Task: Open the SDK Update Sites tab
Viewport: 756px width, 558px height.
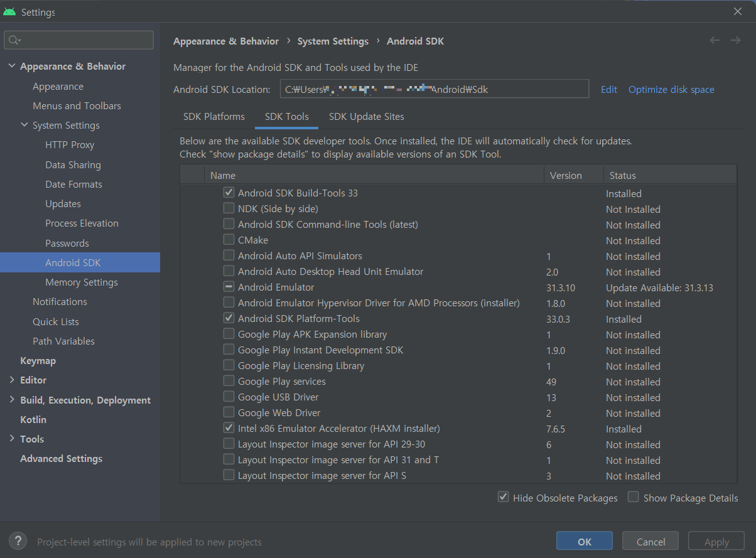Action: pyautogui.click(x=367, y=117)
